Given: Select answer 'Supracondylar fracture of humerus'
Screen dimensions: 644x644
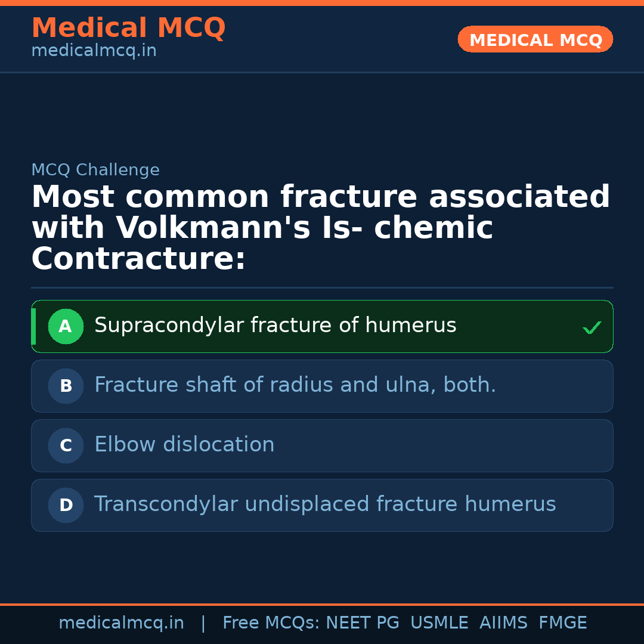Looking at the screenshot, I should pos(275,326).
